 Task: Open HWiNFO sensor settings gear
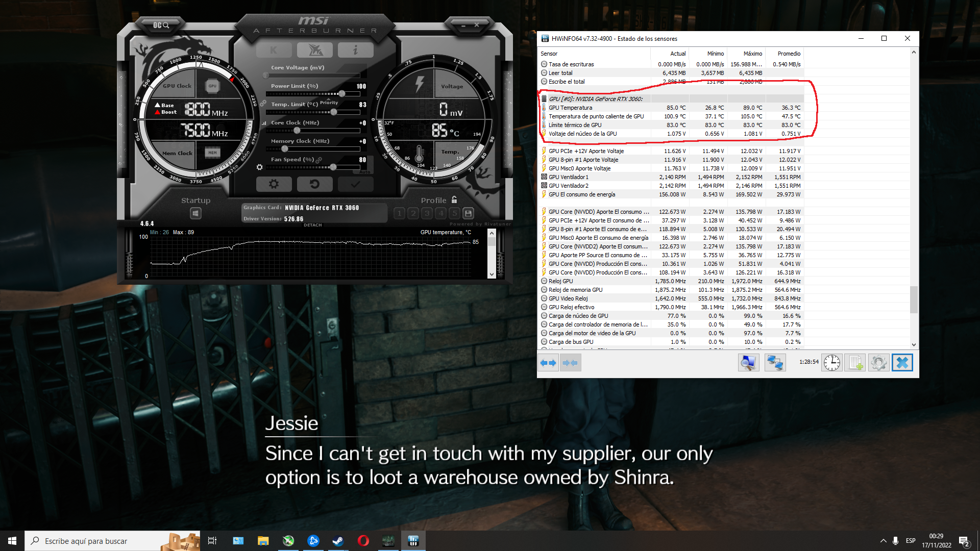coord(878,363)
